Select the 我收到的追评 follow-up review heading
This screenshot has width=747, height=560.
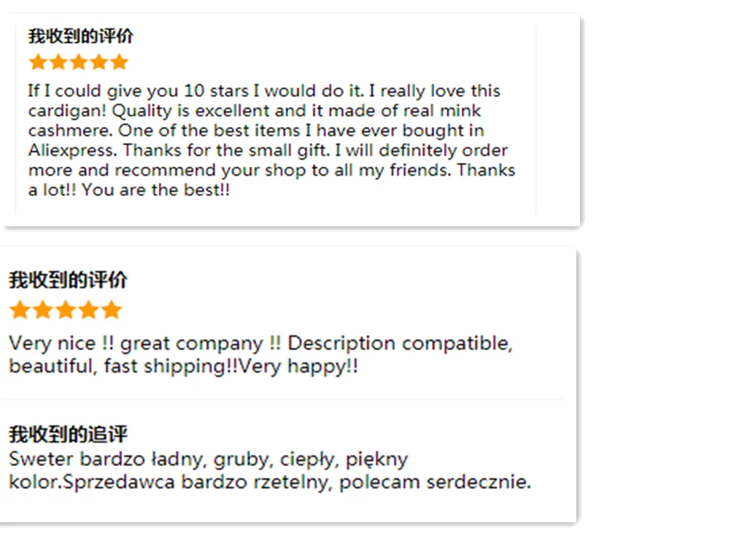click(x=68, y=434)
